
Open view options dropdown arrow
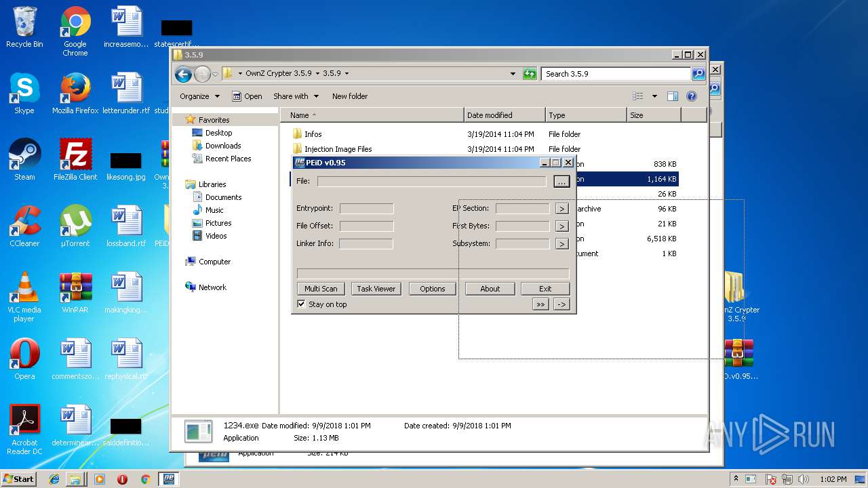pos(654,96)
